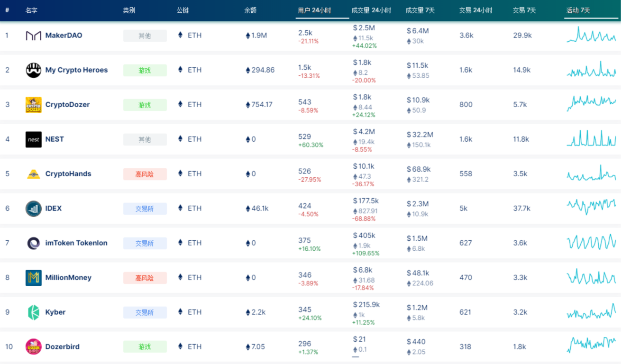
Task: Click 交易所 category tag for Kyber
Action: pyautogui.click(x=145, y=312)
